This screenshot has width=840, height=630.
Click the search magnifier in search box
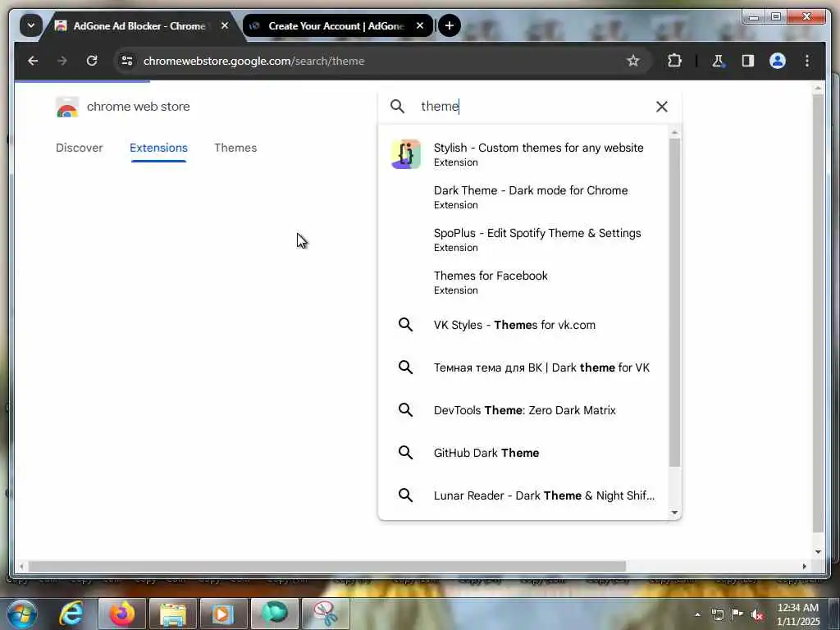398,107
